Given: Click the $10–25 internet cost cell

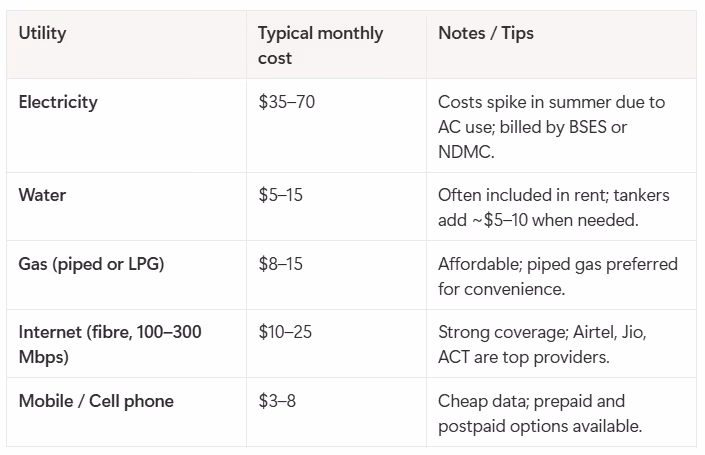Looking at the screenshot, I should pos(285,332).
